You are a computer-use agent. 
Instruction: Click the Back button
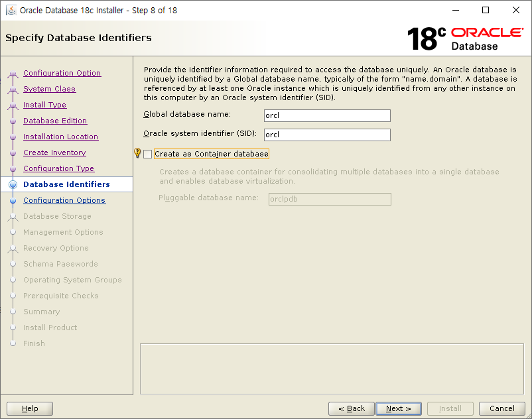[x=352, y=408]
